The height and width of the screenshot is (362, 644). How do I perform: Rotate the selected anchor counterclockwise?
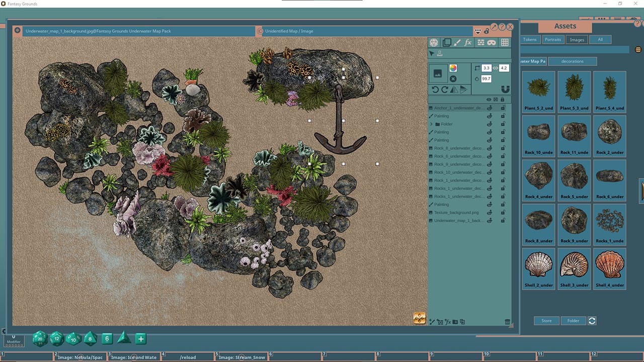435,89
